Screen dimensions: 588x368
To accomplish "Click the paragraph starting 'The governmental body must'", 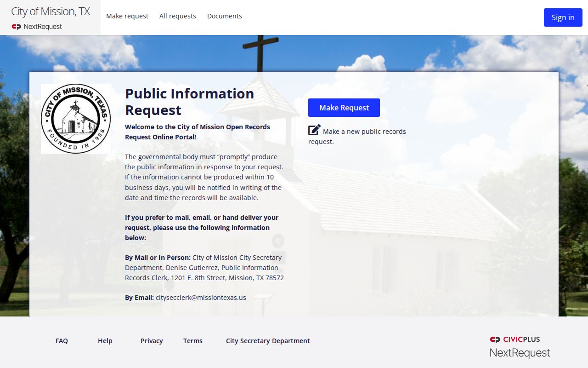I will tap(204, 178).
